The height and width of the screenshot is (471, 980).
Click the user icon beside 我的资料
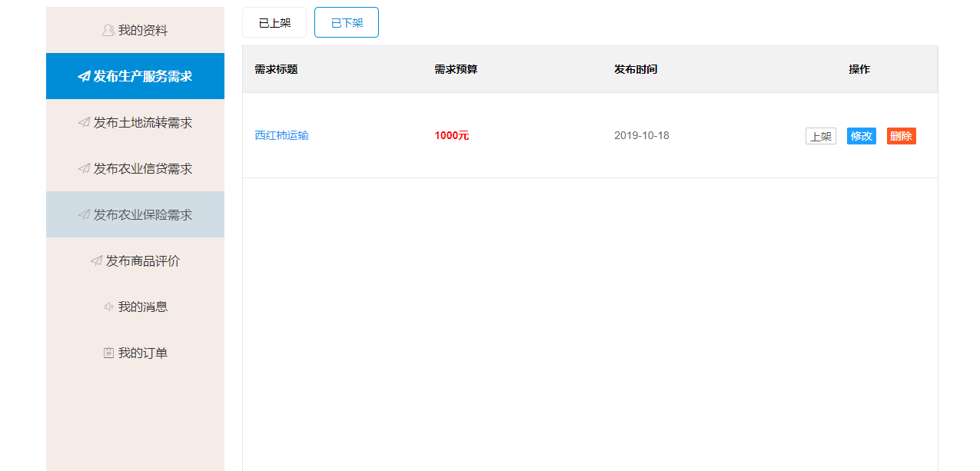pos(108,31)
